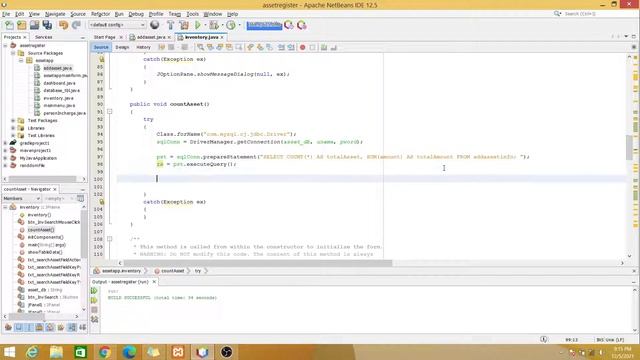Screen dimensions: 640x360
Task: Toggle Show Fields filter in Navigator
Action: (x=19, y=327)
